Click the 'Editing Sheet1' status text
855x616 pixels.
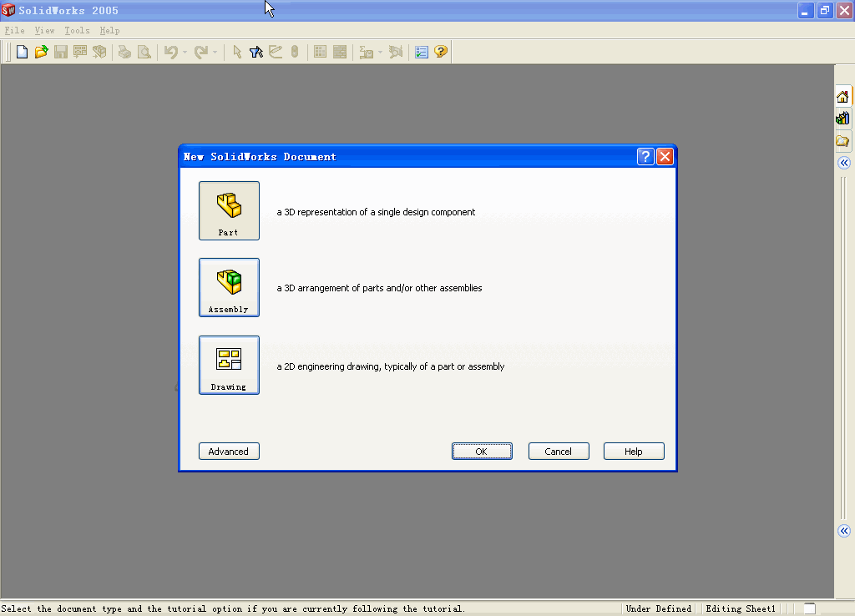click(741, 609)
